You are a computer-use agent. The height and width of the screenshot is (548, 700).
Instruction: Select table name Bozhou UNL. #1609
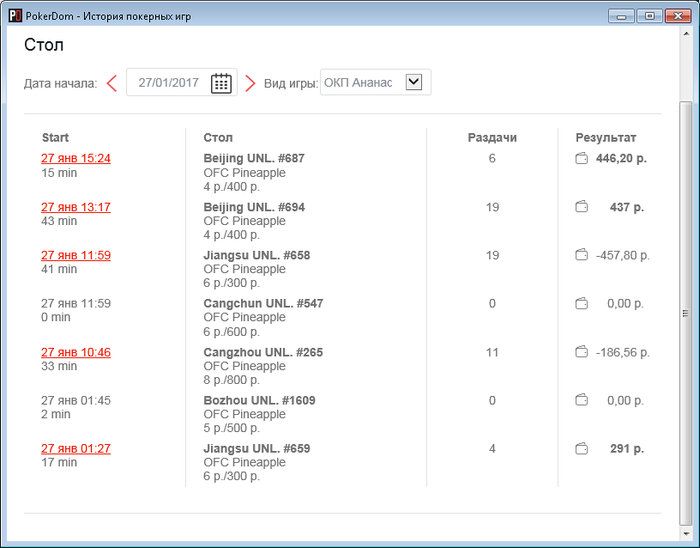259,400
